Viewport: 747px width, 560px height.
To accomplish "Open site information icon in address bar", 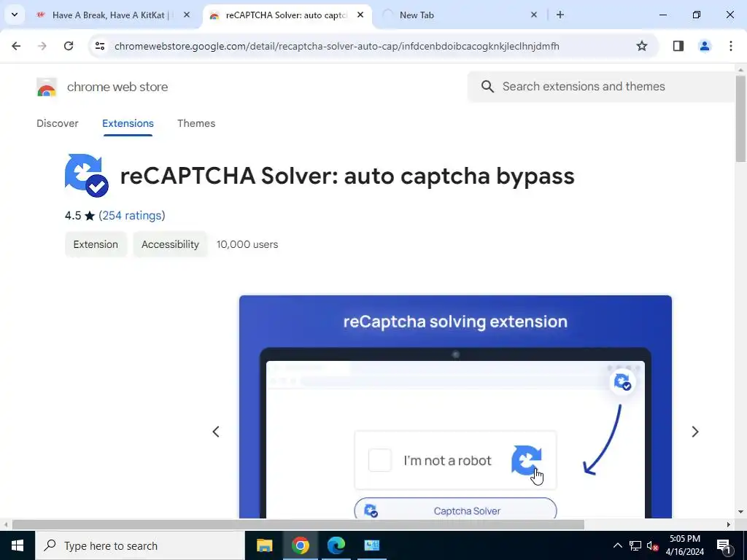I will (x=99, y=46).
